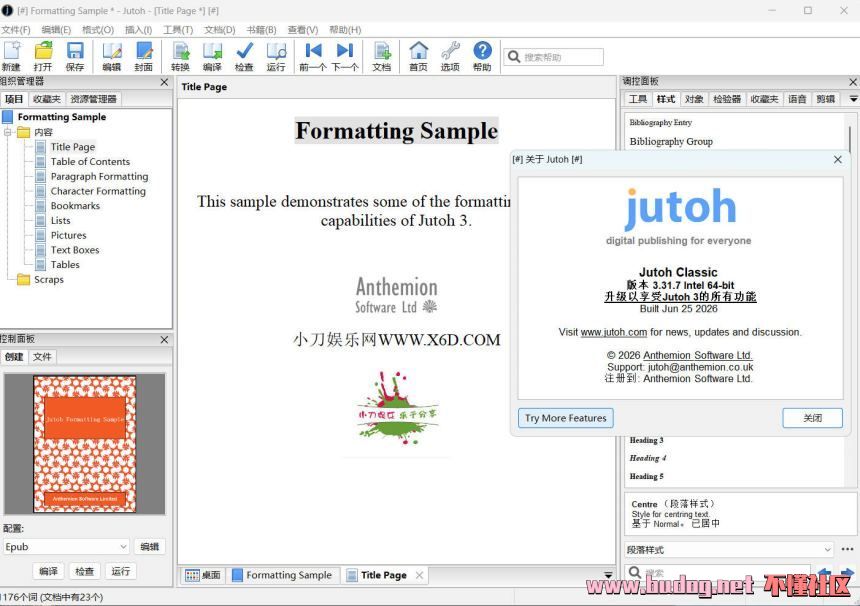This screenshot has height=606, width=860.
Task: Open Format menu 格式(O)
Action: (98, 30)
